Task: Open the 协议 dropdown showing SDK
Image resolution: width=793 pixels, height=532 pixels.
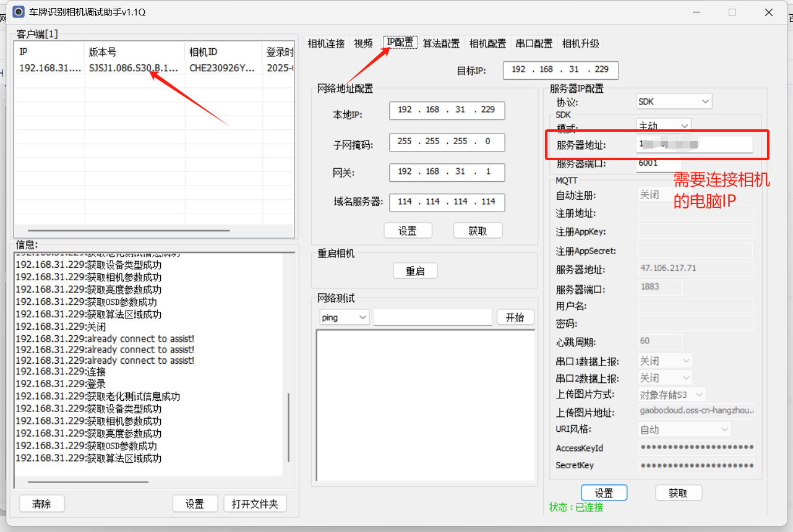Action: [x=674, y=101]
